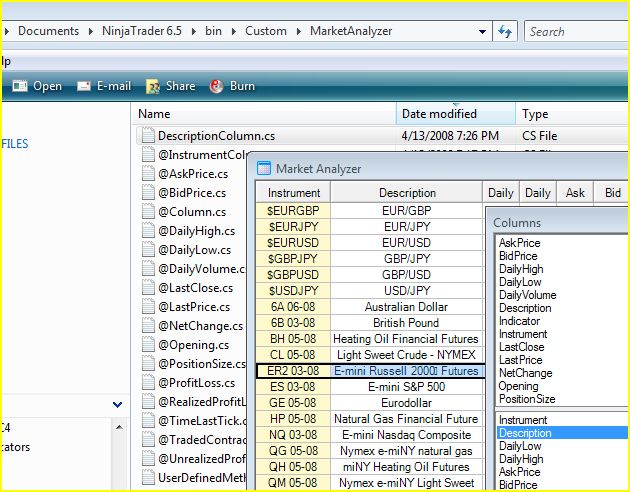Click the Open toolbar icon
This screenshot has height=492, width=630.
click(20, 86)
